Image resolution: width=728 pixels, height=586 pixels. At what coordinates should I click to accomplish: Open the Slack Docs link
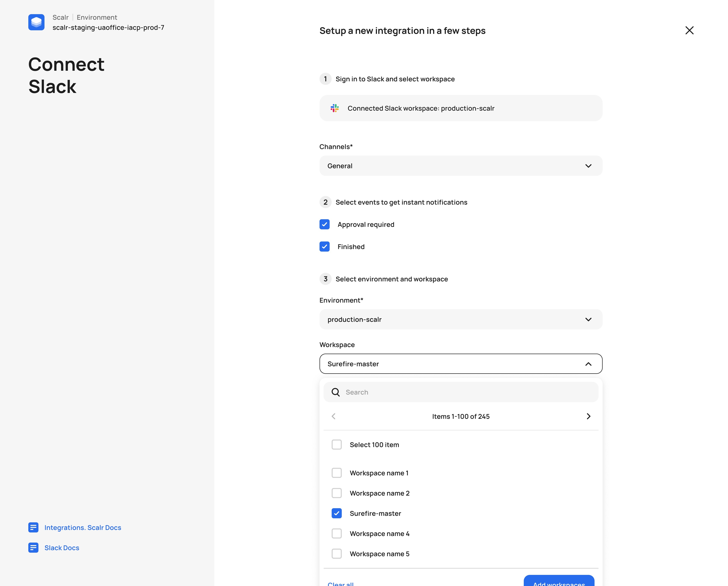(62, 547)
